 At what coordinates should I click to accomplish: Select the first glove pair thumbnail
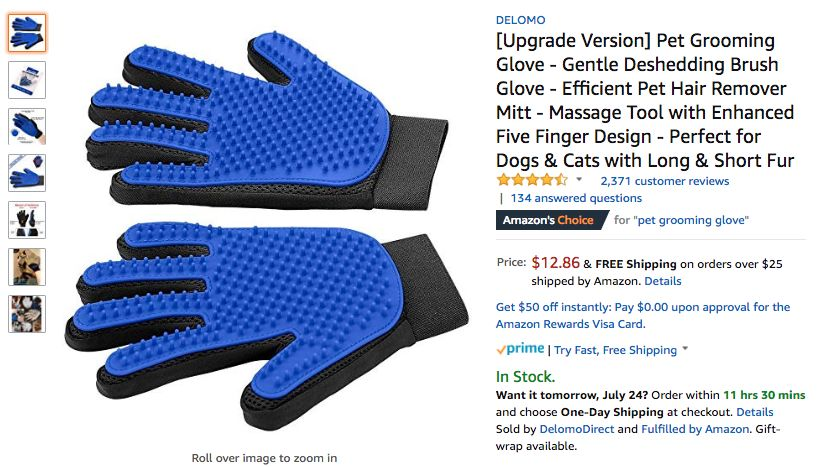(x=27, y=33)
